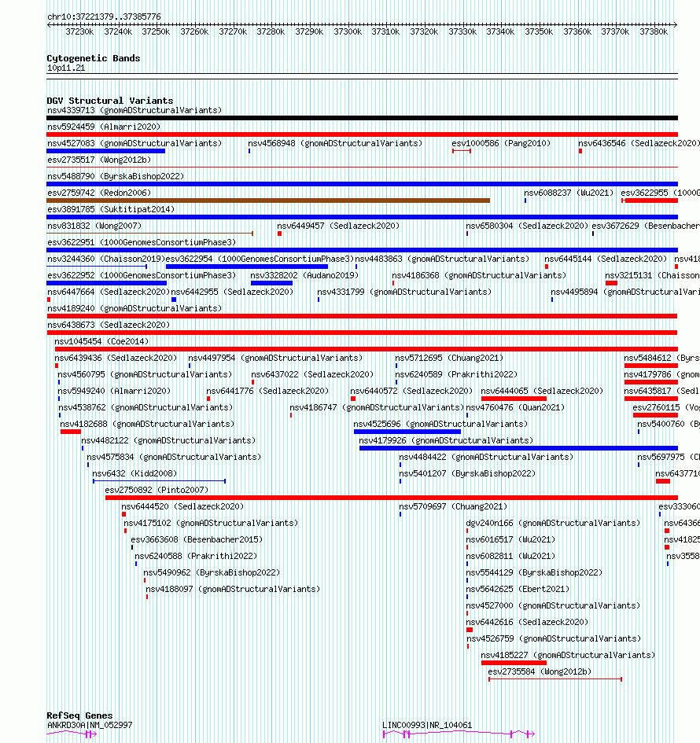Open nsv5488790 (ByrskaBishop2022) label

[116, 176]
